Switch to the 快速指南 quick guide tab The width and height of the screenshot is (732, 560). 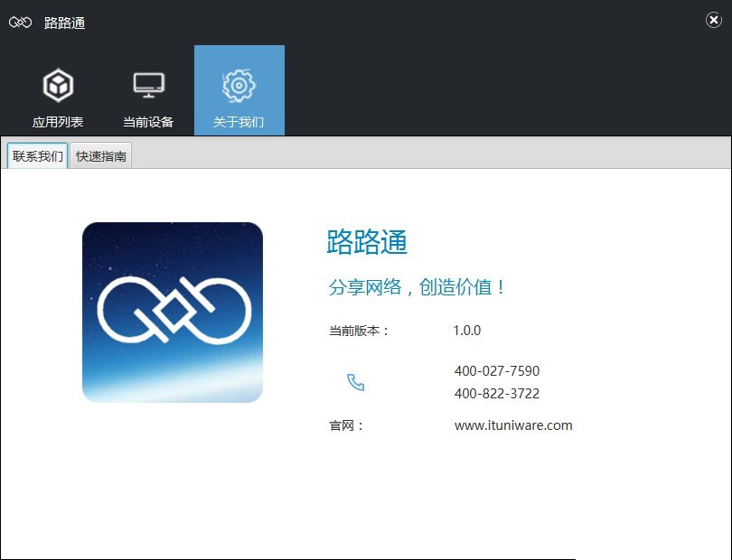[101, 155]
